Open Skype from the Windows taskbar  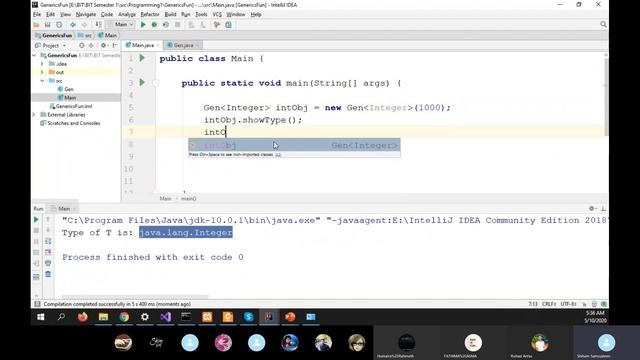(249, 317)
